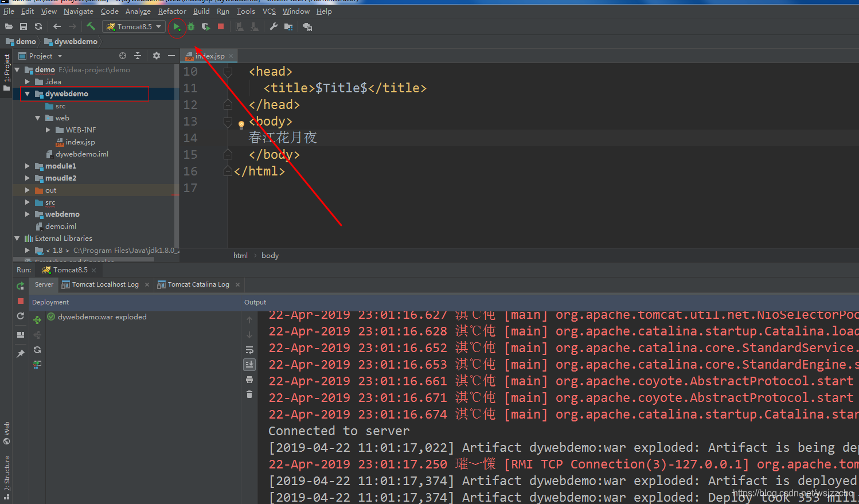The image size is (859, 504).
Task: Expand the WEB-INF folder
Action: point(48,130)
